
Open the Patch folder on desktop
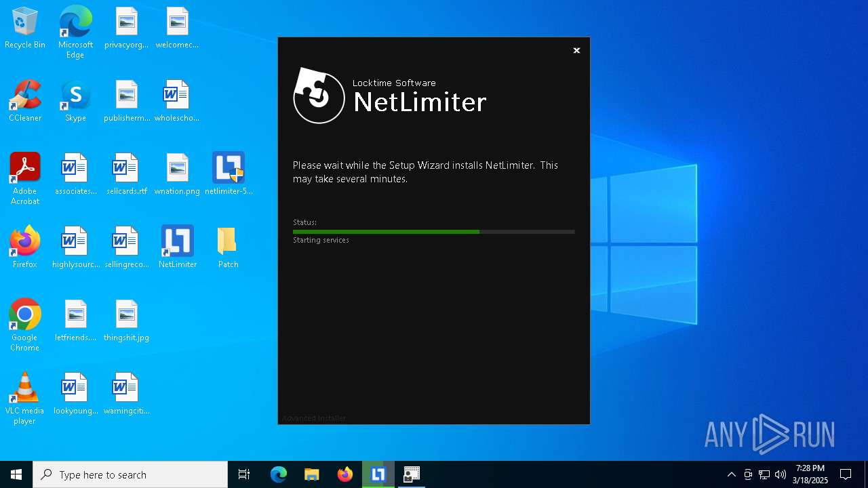(x=228, y=248)
